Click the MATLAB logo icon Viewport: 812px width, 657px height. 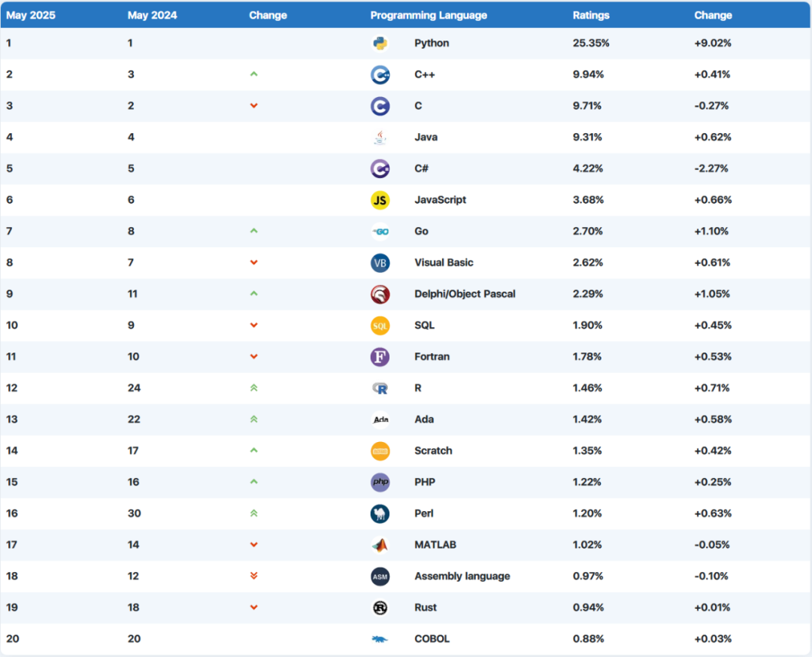(380, 545)
